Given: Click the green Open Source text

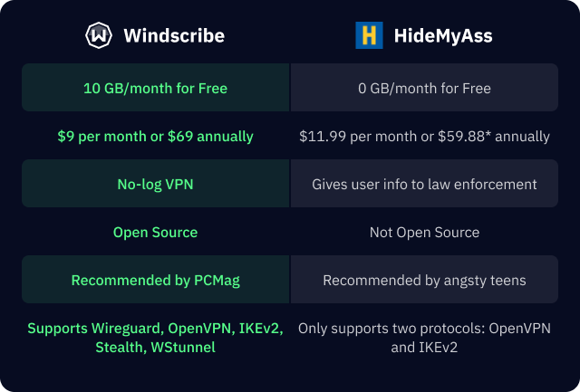Looking at the screenshot, I should tap(155, 233).
